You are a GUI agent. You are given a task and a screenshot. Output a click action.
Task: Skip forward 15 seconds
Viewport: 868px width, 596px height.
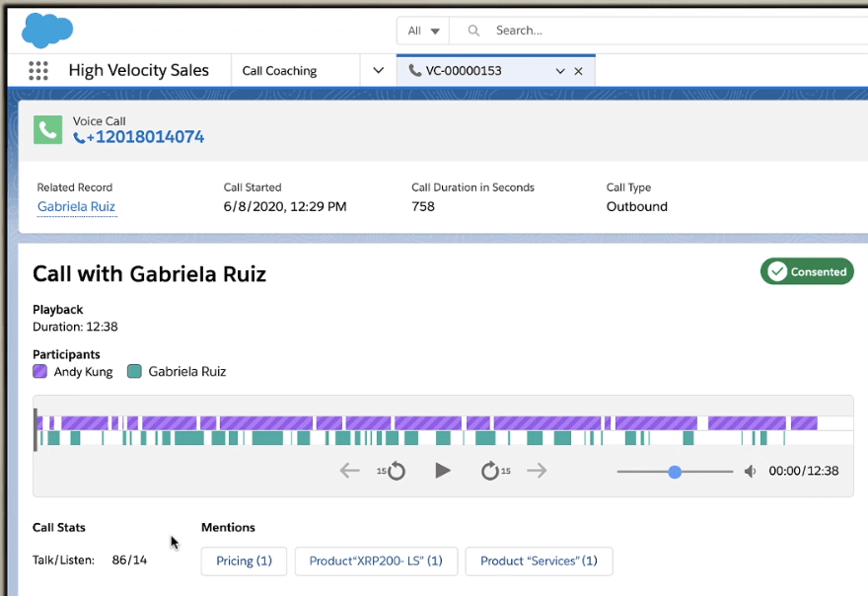pos(495,471)
